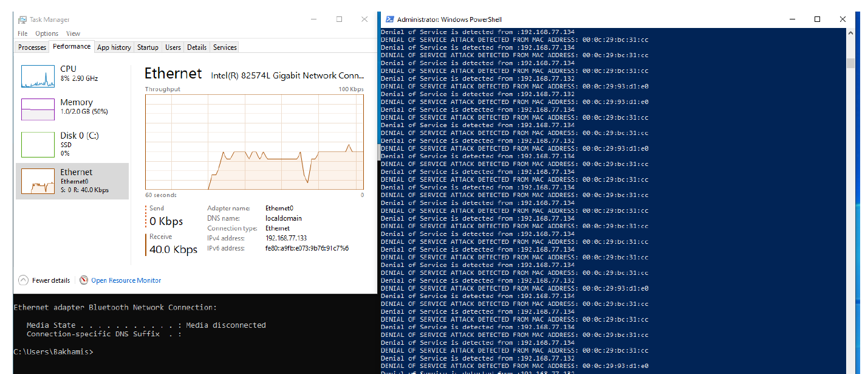Image resolution: width=868 pixels, height=374 pixels.
Task: Click the Media disconnected text in command prompt
Action: coord(226,325)
